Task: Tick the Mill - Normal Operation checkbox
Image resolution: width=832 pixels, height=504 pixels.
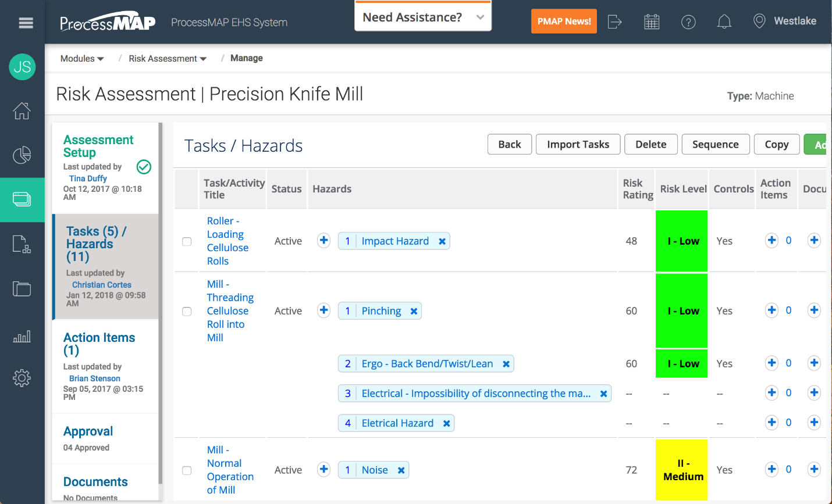Action: pyautogui.click(x=187, y=470)
